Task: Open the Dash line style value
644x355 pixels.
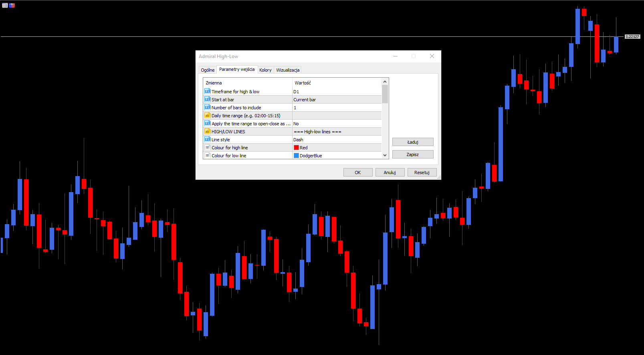Action: point(337,140)
